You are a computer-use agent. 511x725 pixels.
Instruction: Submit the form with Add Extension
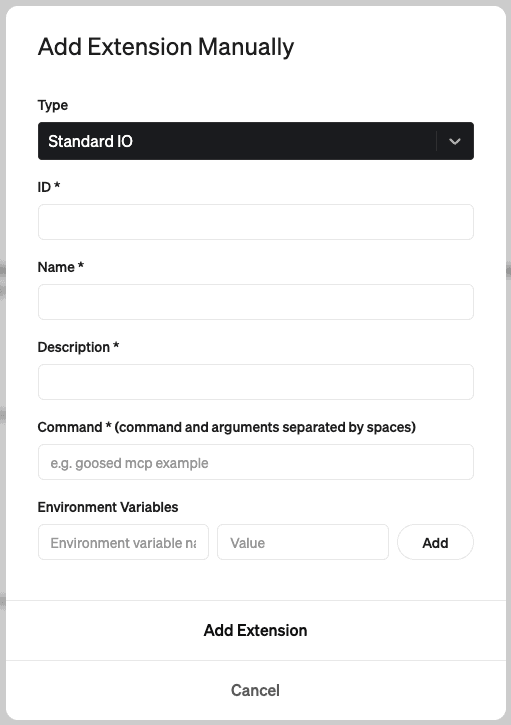pyautogui.click(x=256, y=631)
